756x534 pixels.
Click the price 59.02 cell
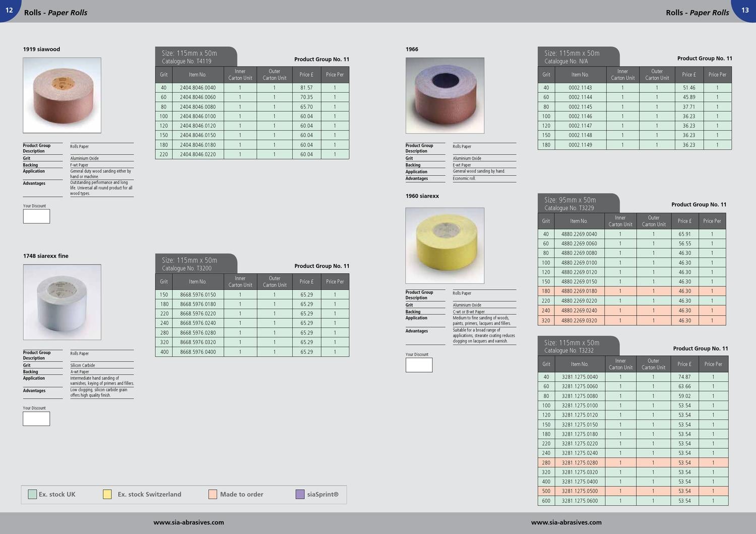click(x=684, y=396)
